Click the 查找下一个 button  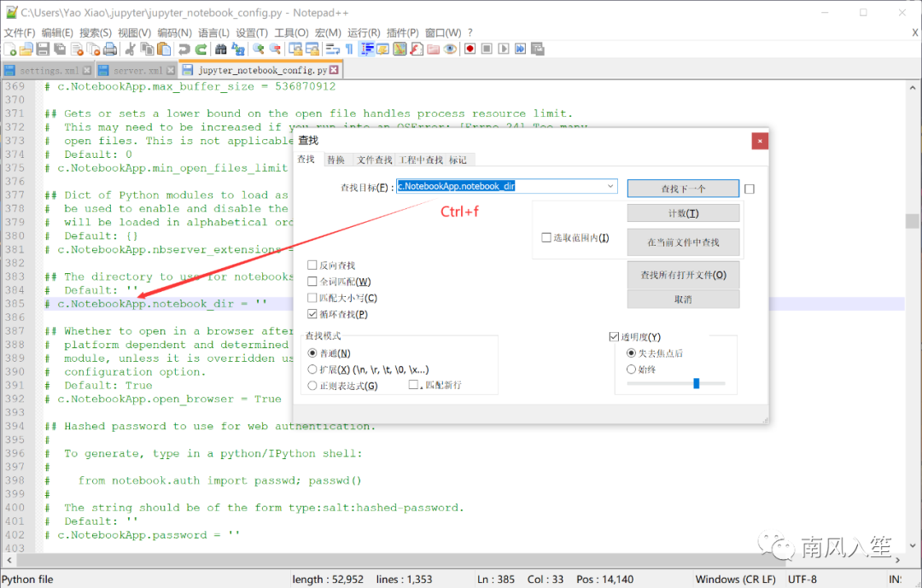[683, 189]
